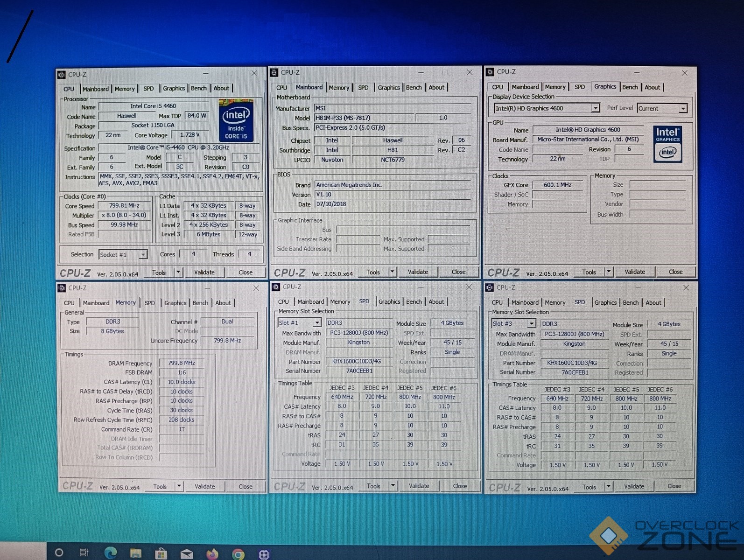Switch to Mainboard tab in CPU window
Viewport: 744px width, 560px height.
tap(95, 89)
